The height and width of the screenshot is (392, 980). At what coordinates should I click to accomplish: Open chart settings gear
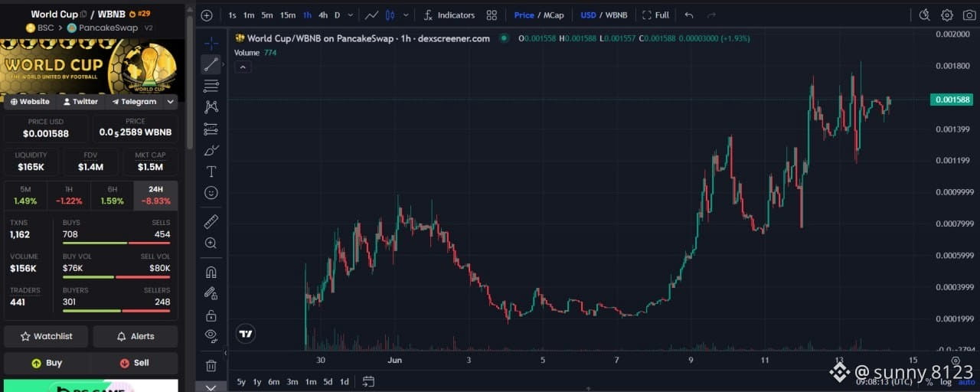(947, 15)
